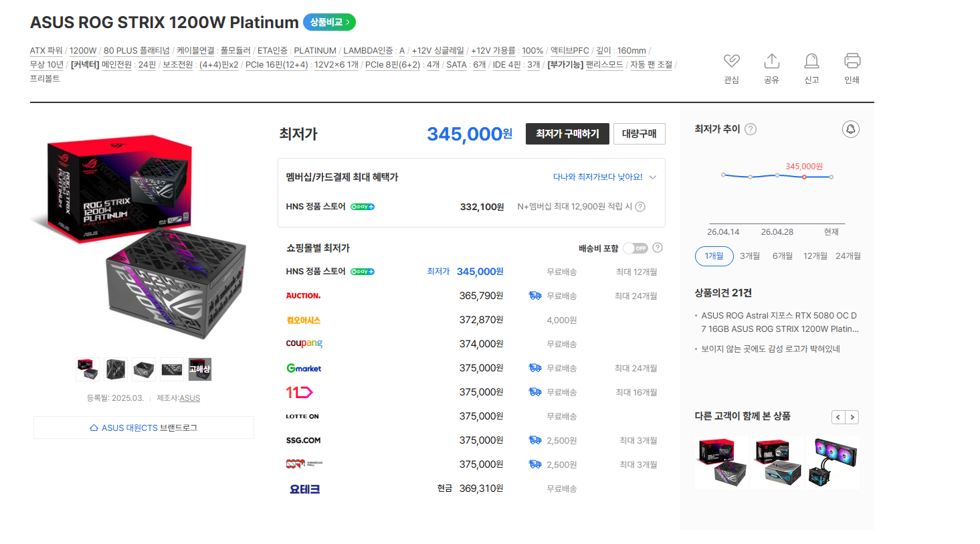The image size is (980, 544).
Task: Click the 공유 share icon
Action: click(771, 61)
